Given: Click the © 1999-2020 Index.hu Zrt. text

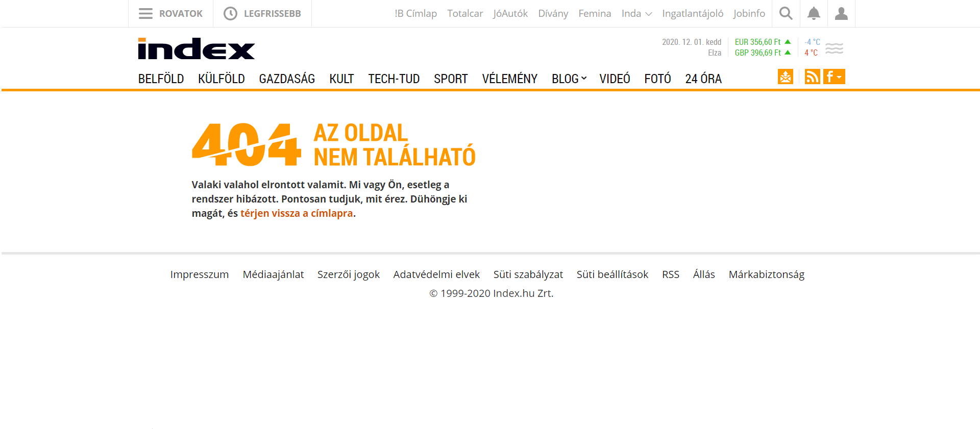Looking at the screenshot, I should click(491, 293).
